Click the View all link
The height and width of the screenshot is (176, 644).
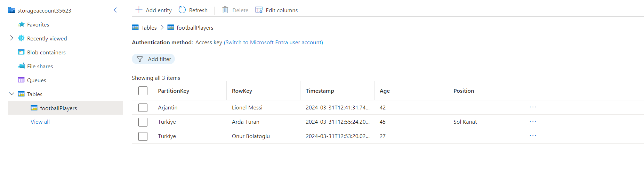click(x=40, y=122)
